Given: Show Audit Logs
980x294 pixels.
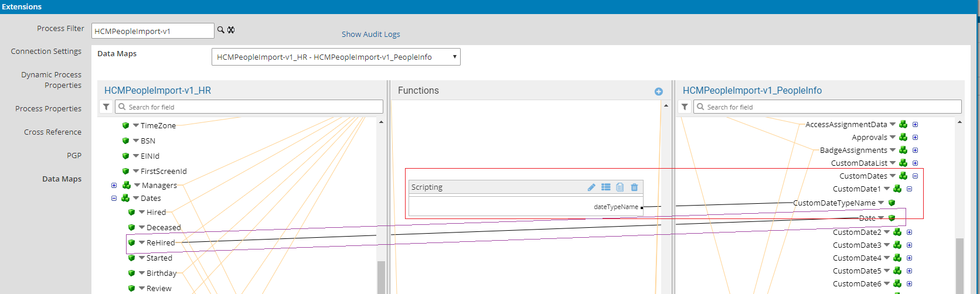Looking at the screenshot, I should 370,35.
